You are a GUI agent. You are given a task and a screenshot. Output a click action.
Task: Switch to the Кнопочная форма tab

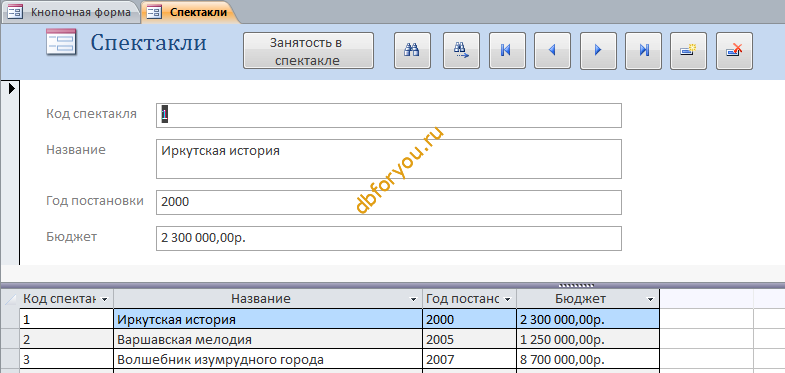(x=70, y=12)
